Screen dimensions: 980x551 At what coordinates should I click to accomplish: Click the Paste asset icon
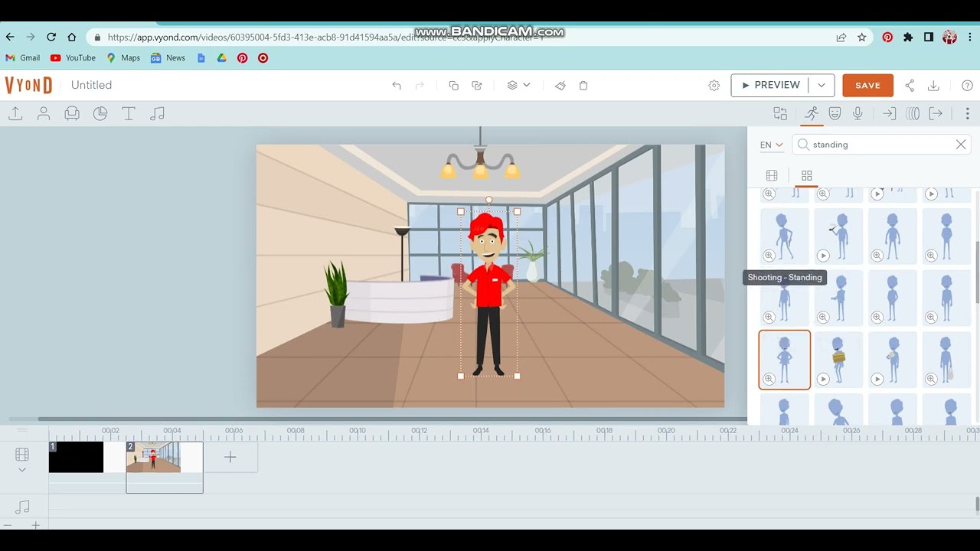(x=477, y=86)
